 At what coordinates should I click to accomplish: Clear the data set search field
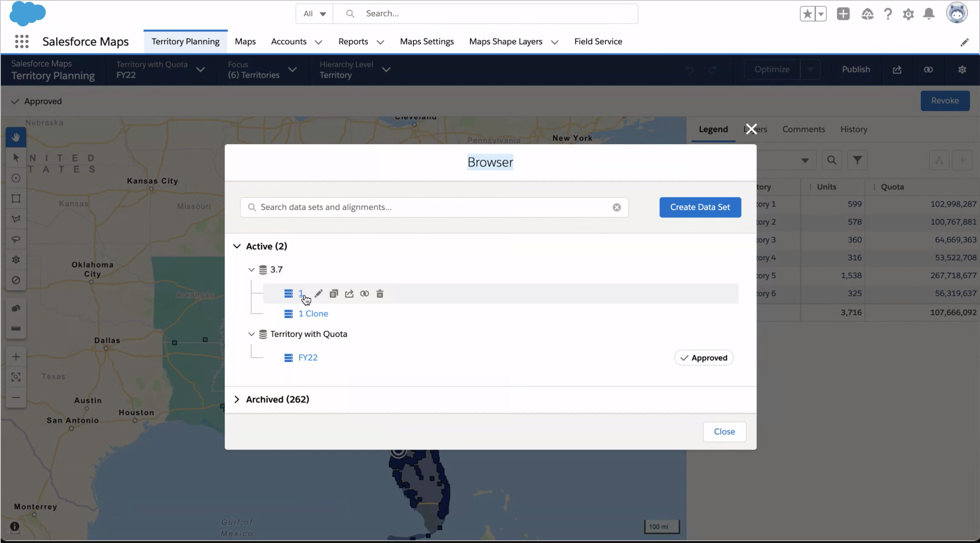pos(616,207)
